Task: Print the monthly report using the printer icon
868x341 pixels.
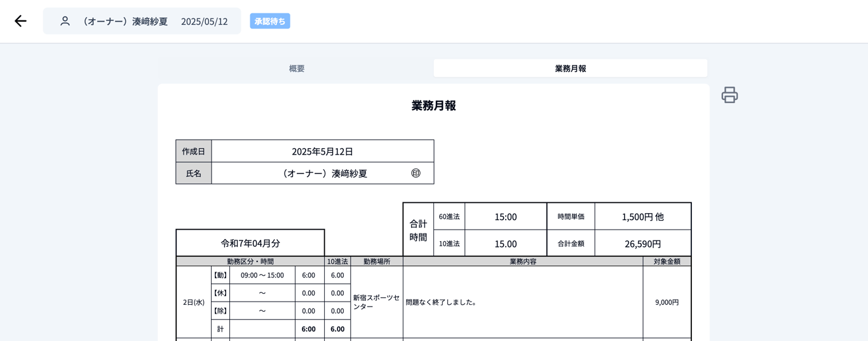Action: (729, 95)
